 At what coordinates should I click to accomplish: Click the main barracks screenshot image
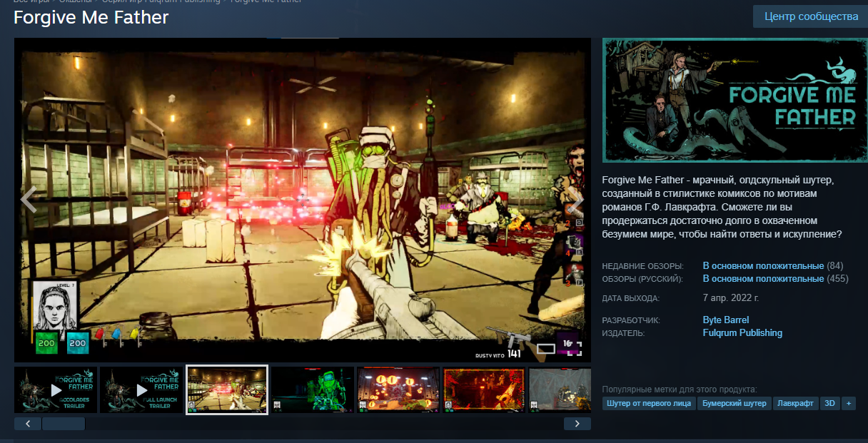click(x=303, y=200)
